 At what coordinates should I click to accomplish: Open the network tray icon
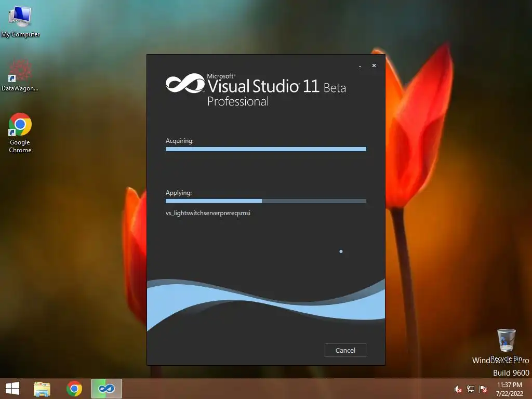pyautogui.click(x=471, y=389)
